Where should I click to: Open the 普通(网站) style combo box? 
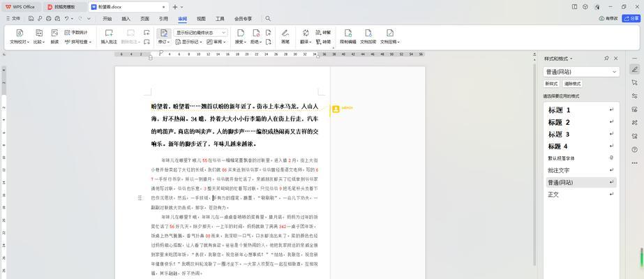pyautogui.click(x=581, y=72)
